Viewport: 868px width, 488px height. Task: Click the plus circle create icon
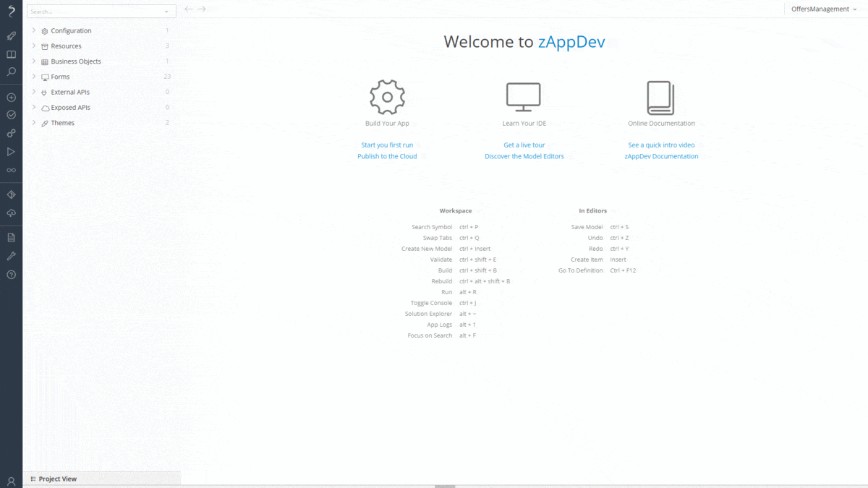coord(11,98)
